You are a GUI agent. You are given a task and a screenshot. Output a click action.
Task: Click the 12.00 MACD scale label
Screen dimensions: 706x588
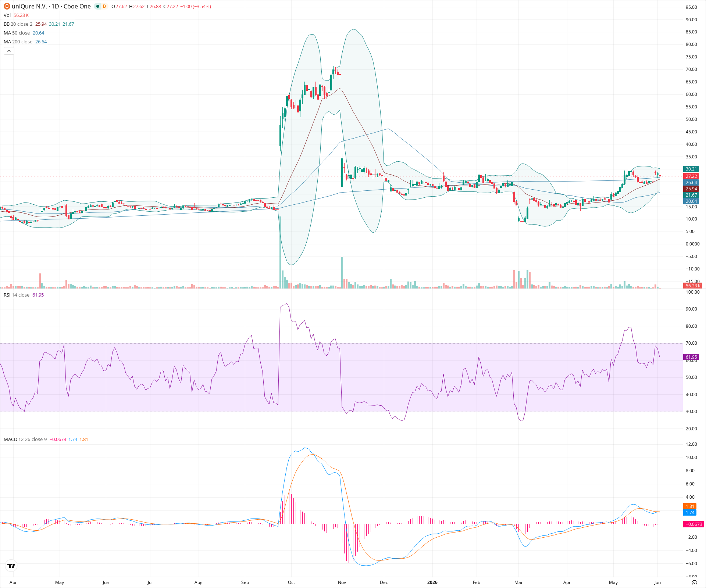pos(691,444)
